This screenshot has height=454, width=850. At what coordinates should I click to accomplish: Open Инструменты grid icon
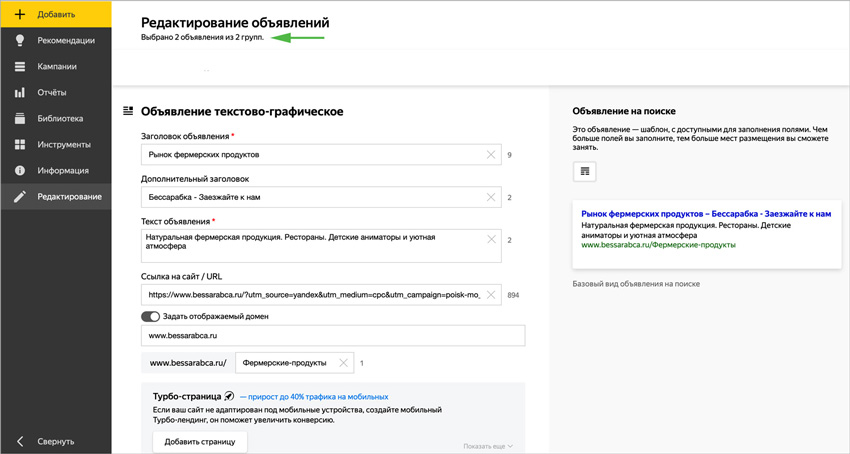(20, 144)
